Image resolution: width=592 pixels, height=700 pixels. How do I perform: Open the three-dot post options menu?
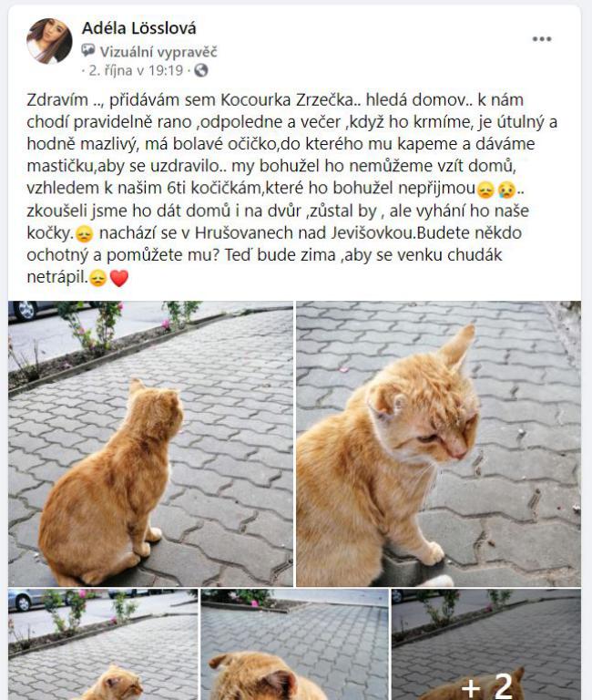click(x=542, y=39)
